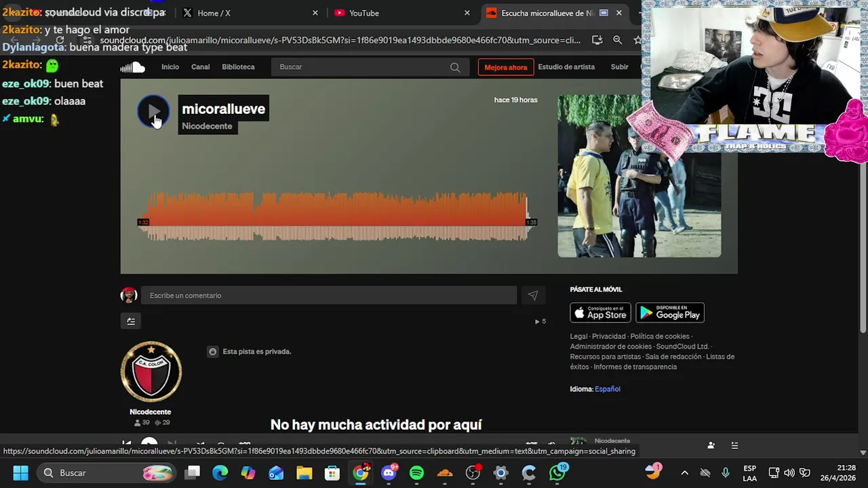Open the track artwork image

639,176
